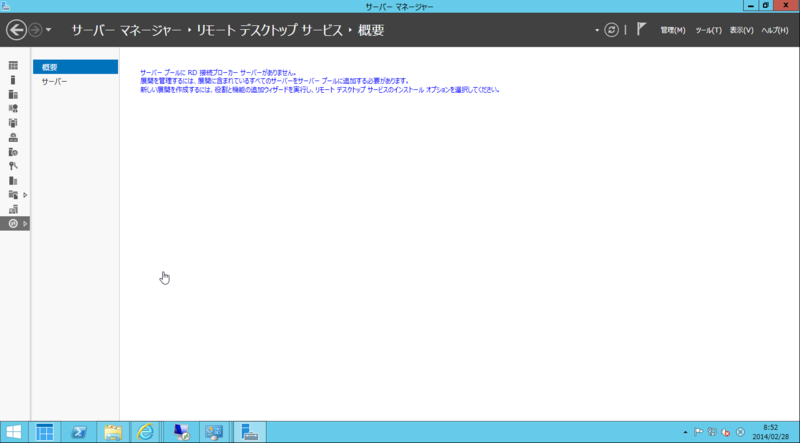Image resolution: width=800 pixels, height=443 pixels.
Task: Click the blue grid tile icon on the taskbar
Action: pos(44,432)
